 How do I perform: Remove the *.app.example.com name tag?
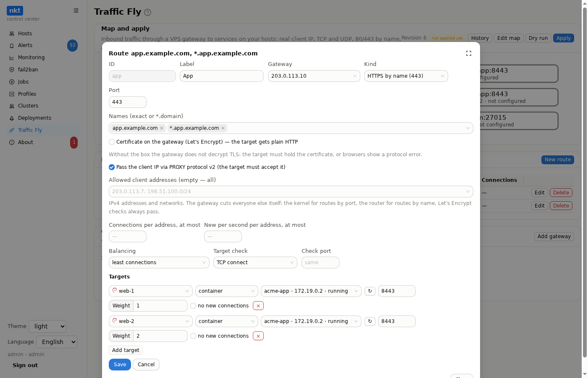[223, 128]
